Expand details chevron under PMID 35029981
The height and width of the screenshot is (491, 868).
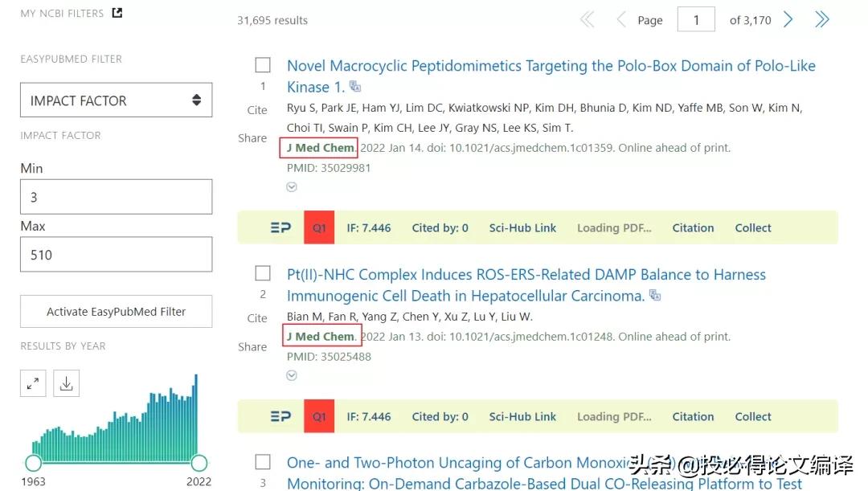(291, 186)
